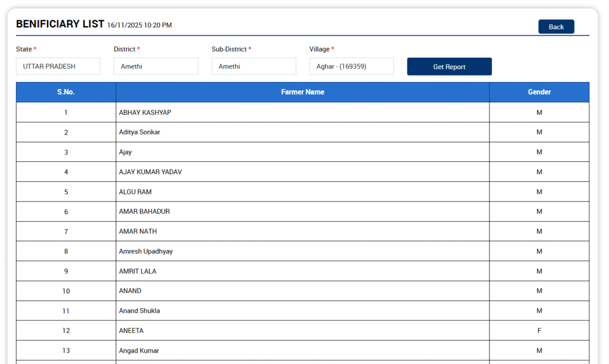Click the S.No. column header
Viewport: 609px width, 364px height.
pos(66,92)
